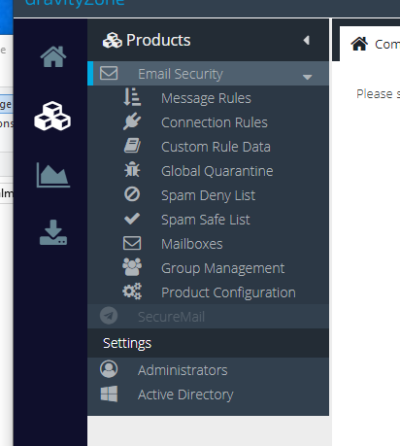The image size is (400, 446).
Task: Open SecureMail product item
Action: point(208,316)
